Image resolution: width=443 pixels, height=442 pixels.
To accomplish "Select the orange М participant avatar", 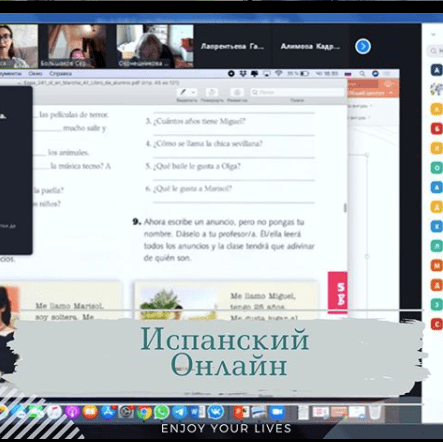I will pyautogui.click(x=436, y=265).
